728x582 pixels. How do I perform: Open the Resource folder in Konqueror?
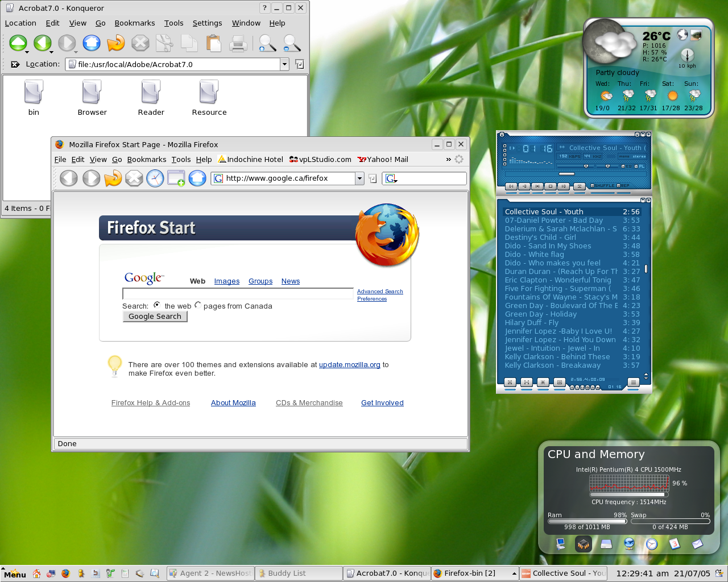click(x=209, y=98)
